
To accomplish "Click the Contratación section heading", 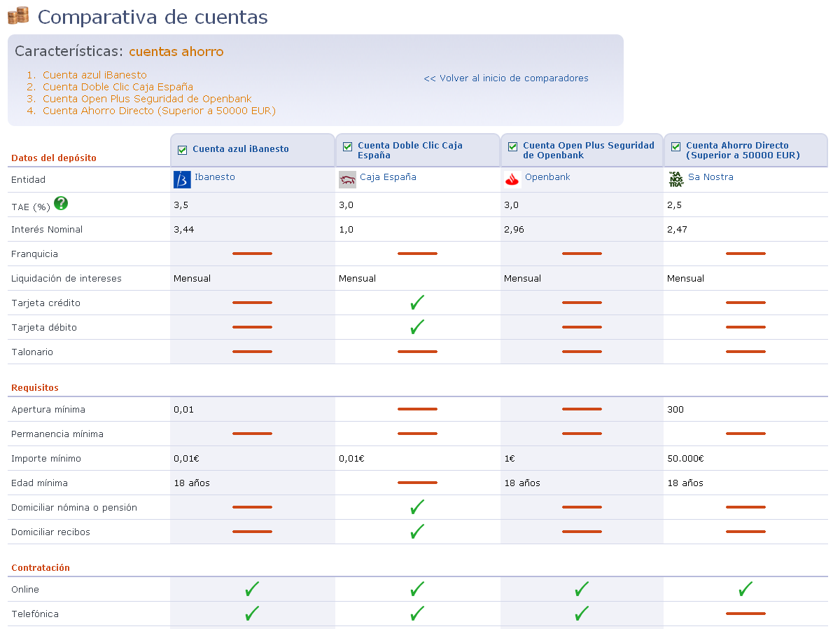I will coord(41,568).
